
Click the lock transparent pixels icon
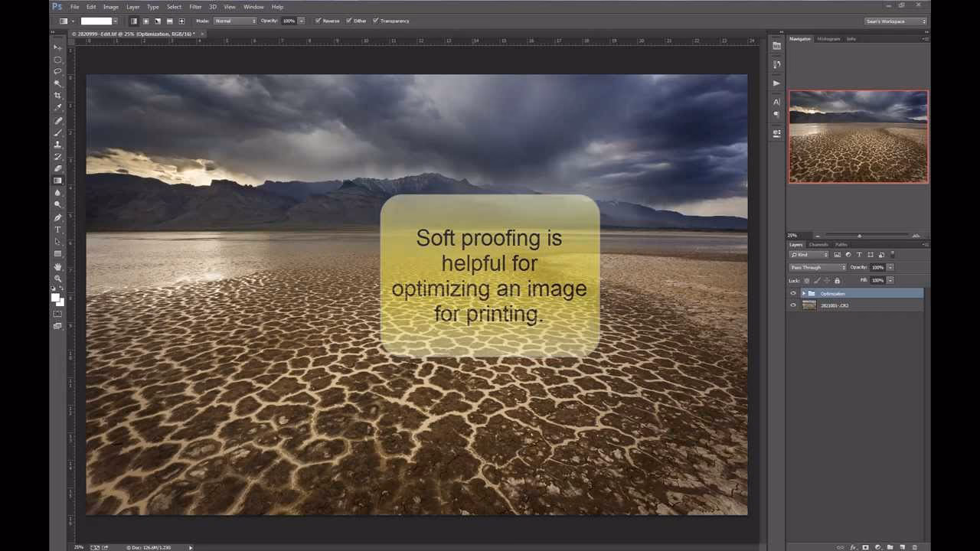(807, 280)
